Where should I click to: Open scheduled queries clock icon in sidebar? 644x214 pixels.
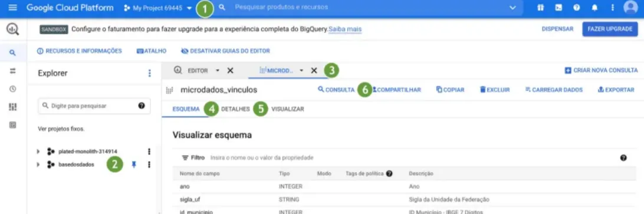[13, 88]
